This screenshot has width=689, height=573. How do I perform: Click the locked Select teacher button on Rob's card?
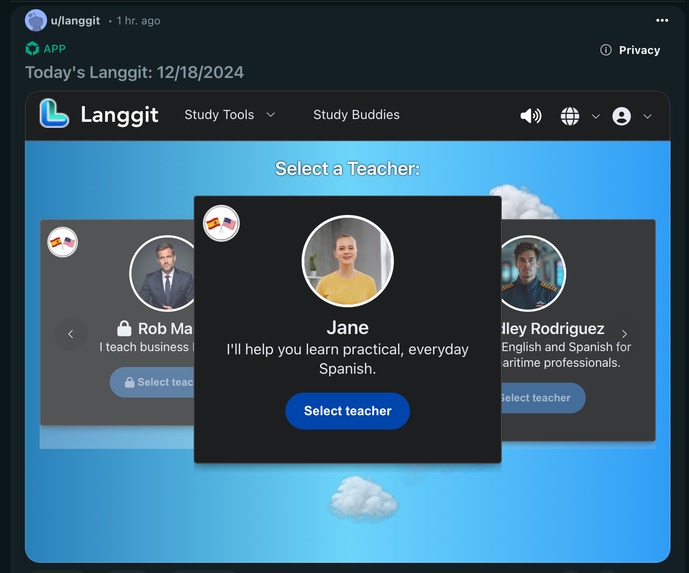[x=152, y=382]
